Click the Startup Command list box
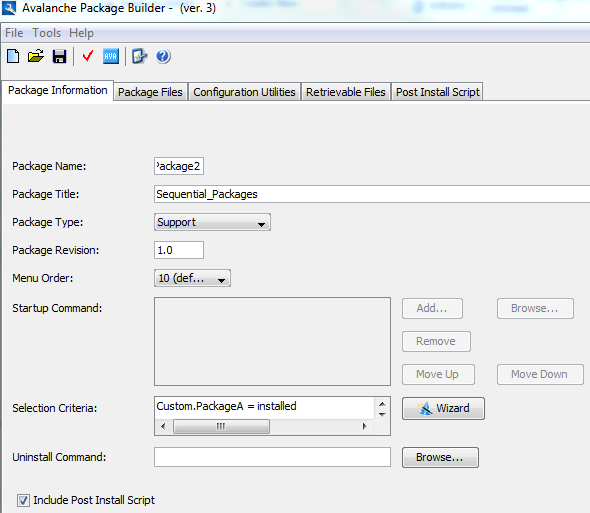 (272, 341)
